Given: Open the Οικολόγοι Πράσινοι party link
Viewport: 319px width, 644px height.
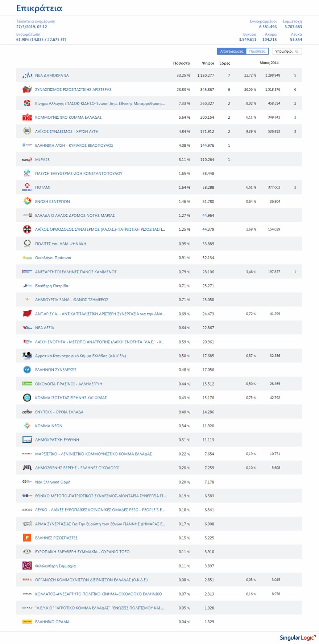Looking at the screenshot, I should pyautogui.click(x=53, y=258).
